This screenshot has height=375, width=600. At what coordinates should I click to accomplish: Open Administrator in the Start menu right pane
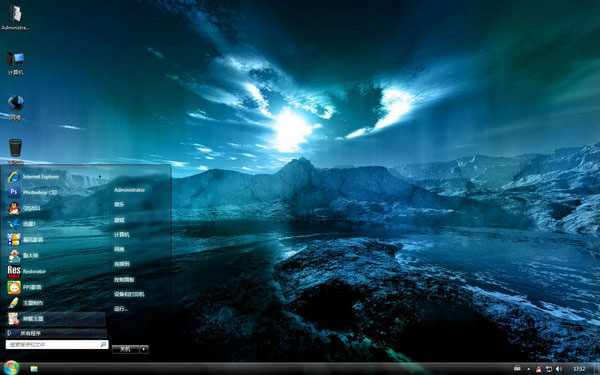coord(129,190)
